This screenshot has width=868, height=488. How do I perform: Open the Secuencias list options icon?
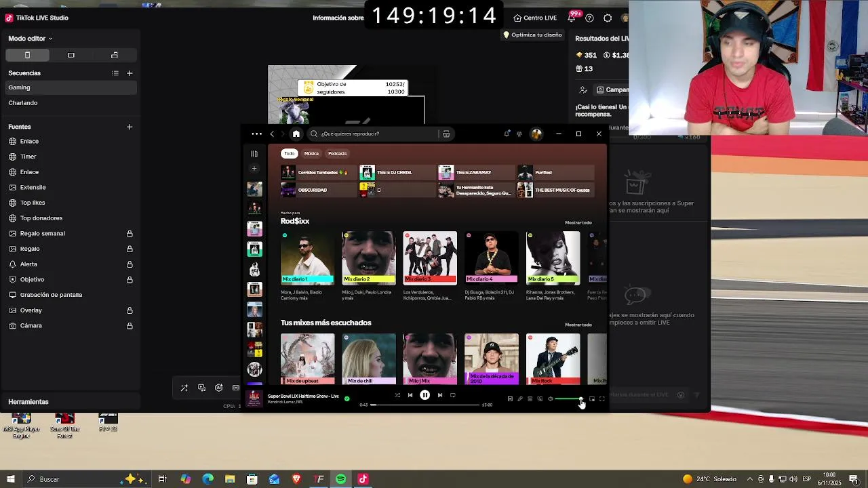115,73
